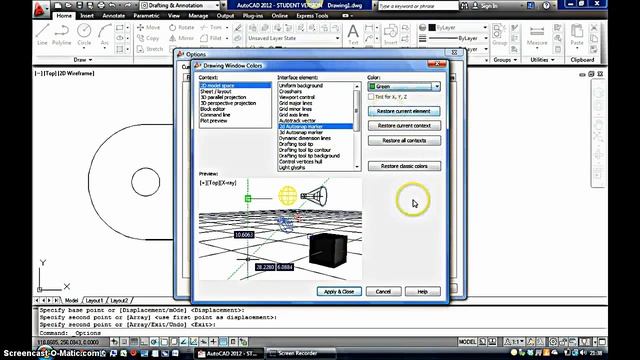Image resolution: width=640 pixels, height=360 pixels.
Task: Click the Apply & Close button
Action: coord(339,291)
